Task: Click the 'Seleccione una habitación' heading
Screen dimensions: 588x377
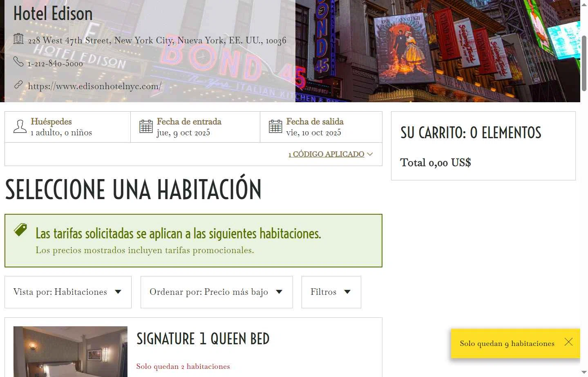Action: click(133, 189)
